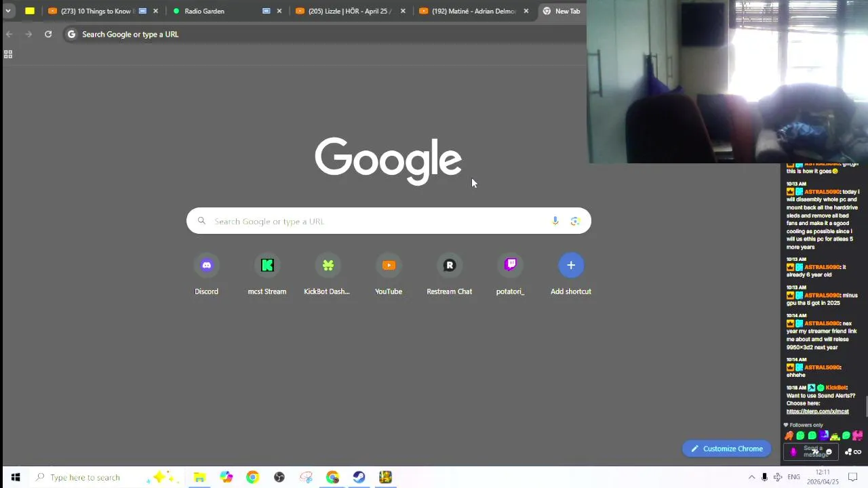Open Steam from the taskbar
The width and height of the screenshot is (868, 488).
tap(359, 477)
